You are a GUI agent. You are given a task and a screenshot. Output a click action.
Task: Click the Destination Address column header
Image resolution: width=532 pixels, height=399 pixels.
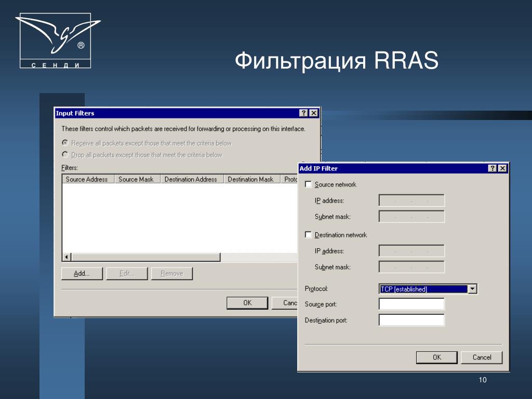click(x=192, y=179)
